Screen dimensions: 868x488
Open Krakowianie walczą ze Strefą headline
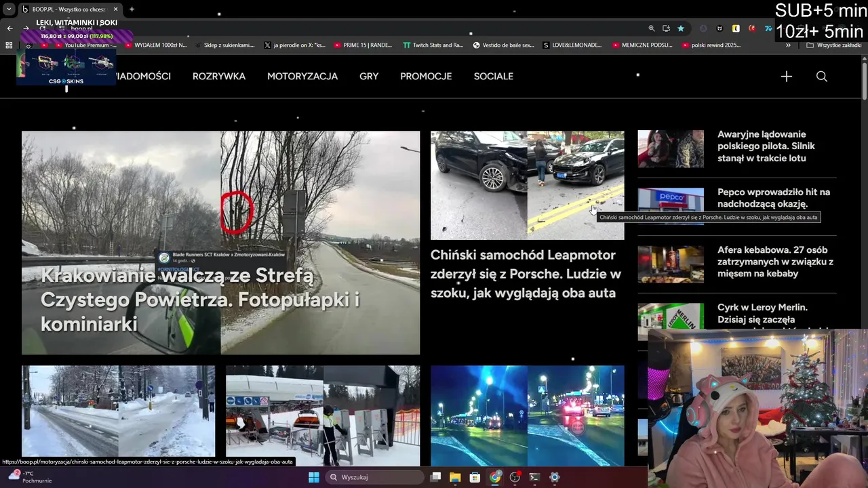200,300
